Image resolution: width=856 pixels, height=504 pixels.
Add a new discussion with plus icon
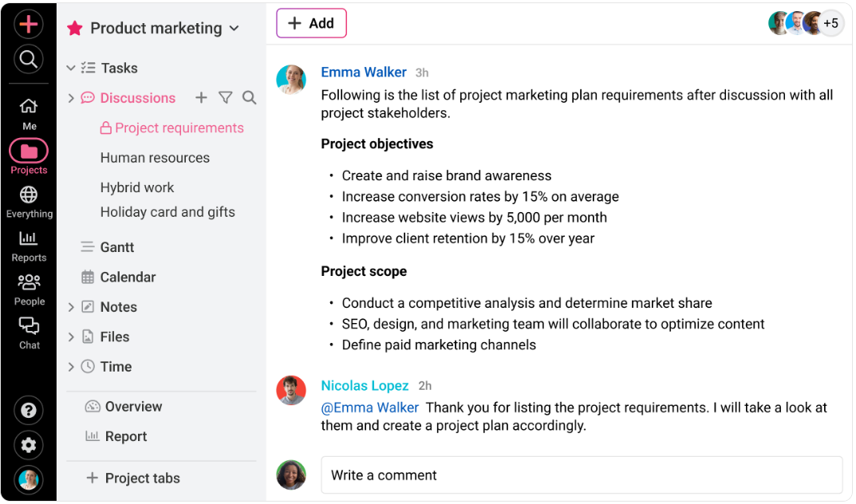click(x=201, y=97)
